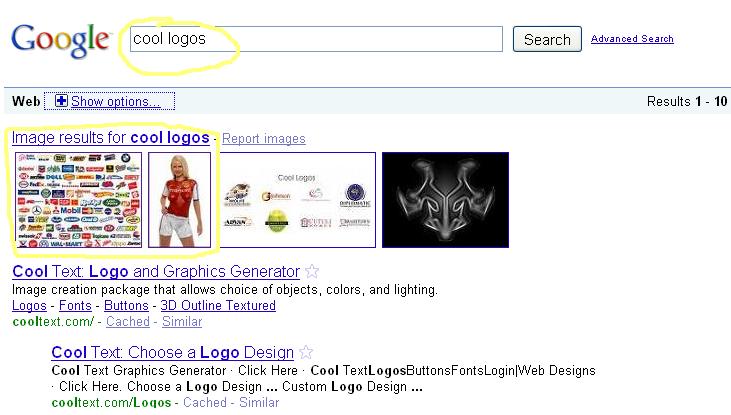Open the Advanced Search link

(x=632, y=39)
